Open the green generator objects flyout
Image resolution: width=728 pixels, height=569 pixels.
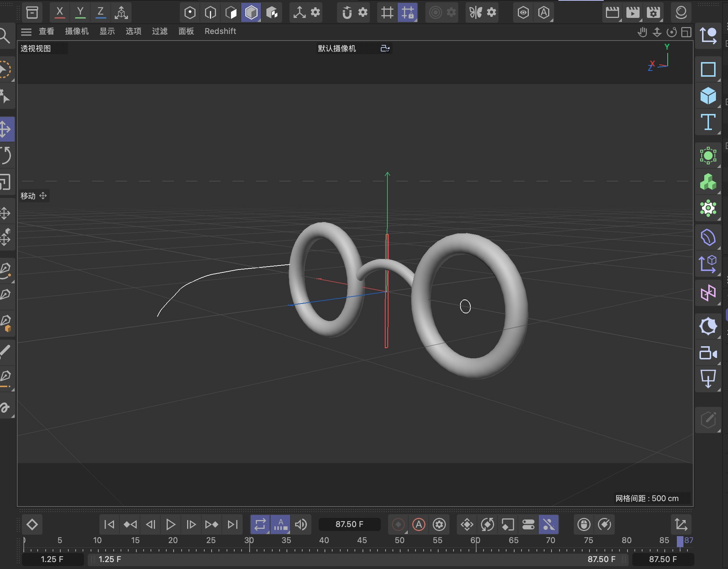pyautogui.click(x=708, y=156)
